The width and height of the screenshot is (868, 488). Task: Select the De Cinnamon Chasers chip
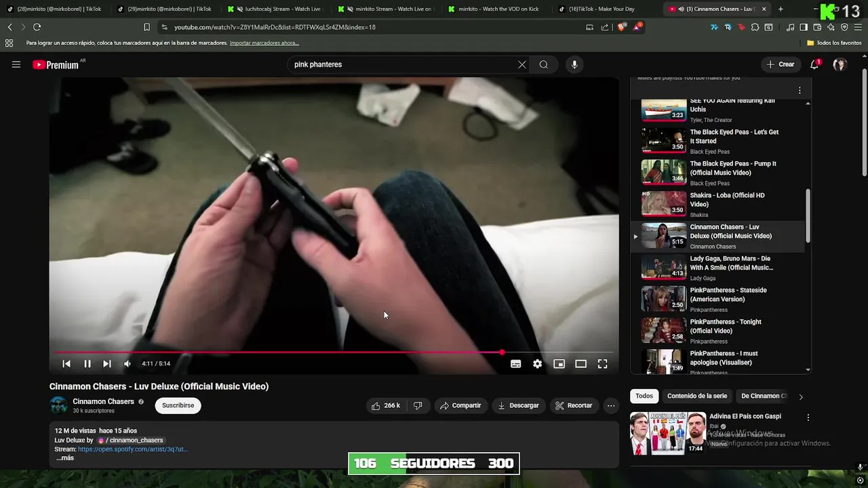click(764, 396)
